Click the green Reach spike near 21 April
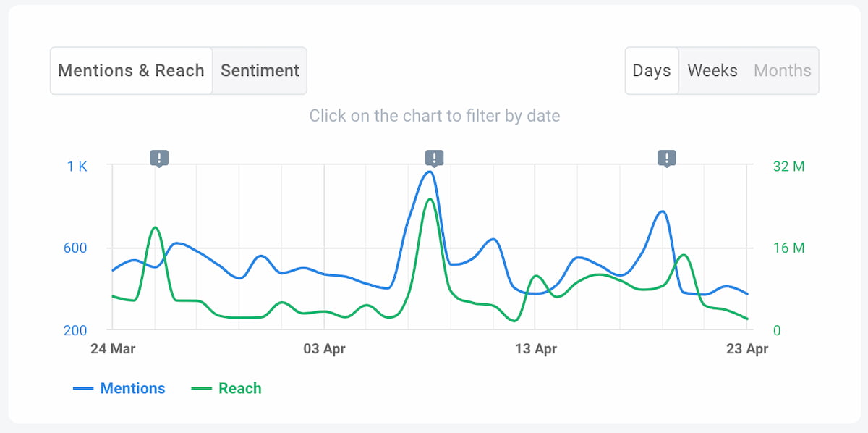Screen dimensions: 868x433 click(x=683, y=255)
